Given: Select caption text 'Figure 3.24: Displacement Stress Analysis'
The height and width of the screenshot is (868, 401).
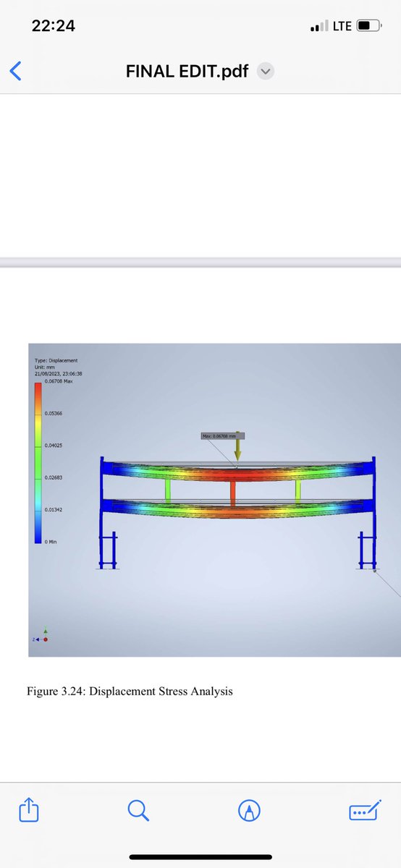Looking at the screenshot, I should pyautogui.click(x=130, y=692).
